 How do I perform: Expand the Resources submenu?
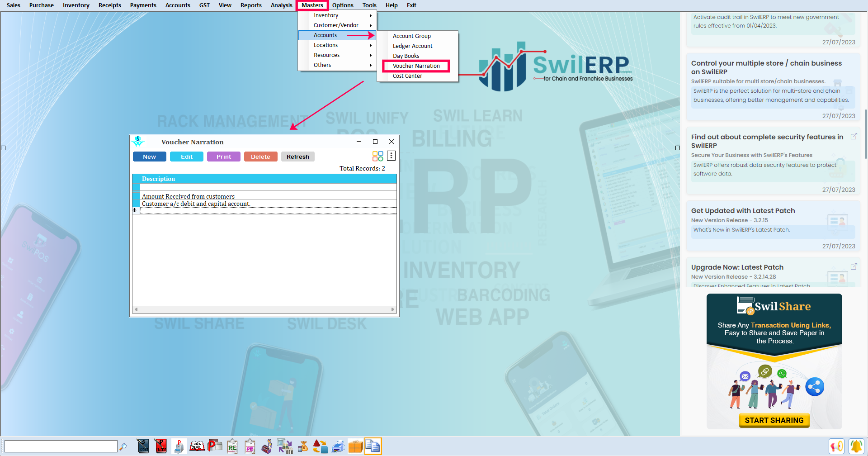337,55
